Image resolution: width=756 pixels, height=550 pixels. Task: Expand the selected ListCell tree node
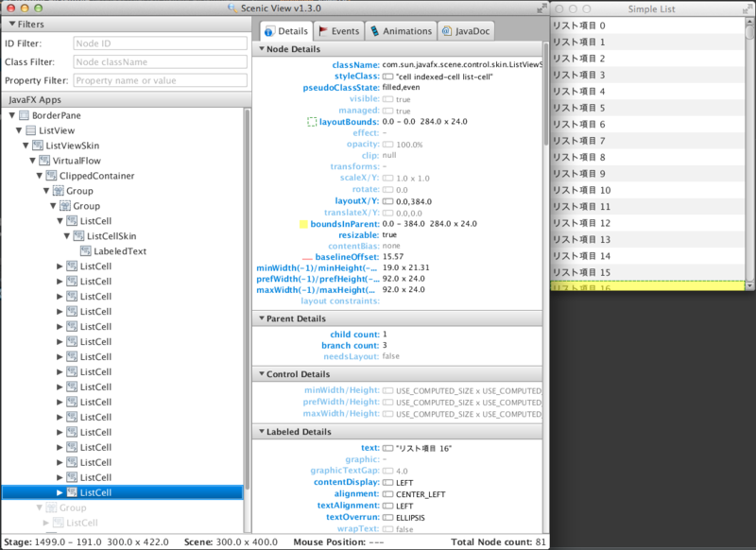[60, 492]
